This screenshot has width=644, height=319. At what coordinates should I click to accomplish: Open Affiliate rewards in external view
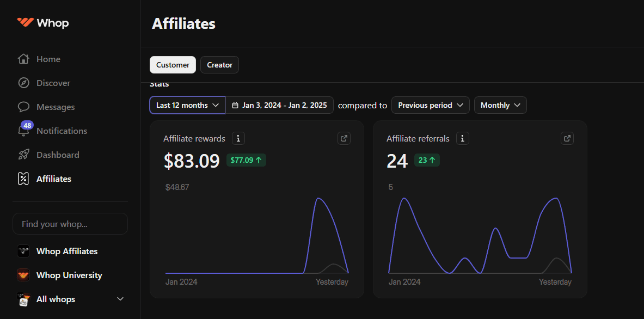pyautogui.click(x=344, y=138)
